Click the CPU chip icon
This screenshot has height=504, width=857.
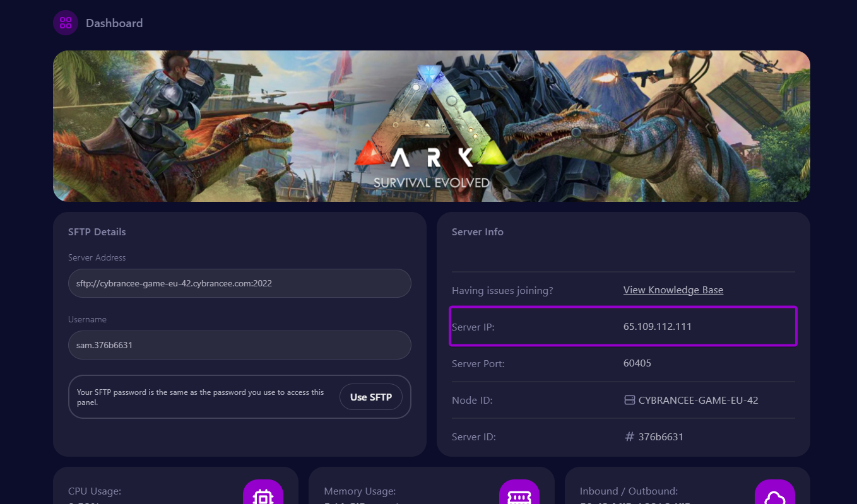[x=263, y=496]
